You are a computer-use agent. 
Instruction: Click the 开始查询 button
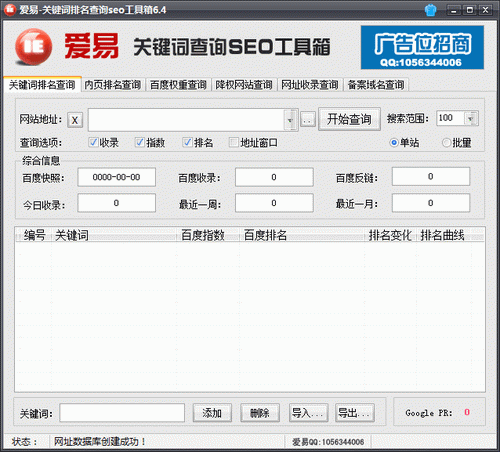pyautogui.click(x=349, y=119)
